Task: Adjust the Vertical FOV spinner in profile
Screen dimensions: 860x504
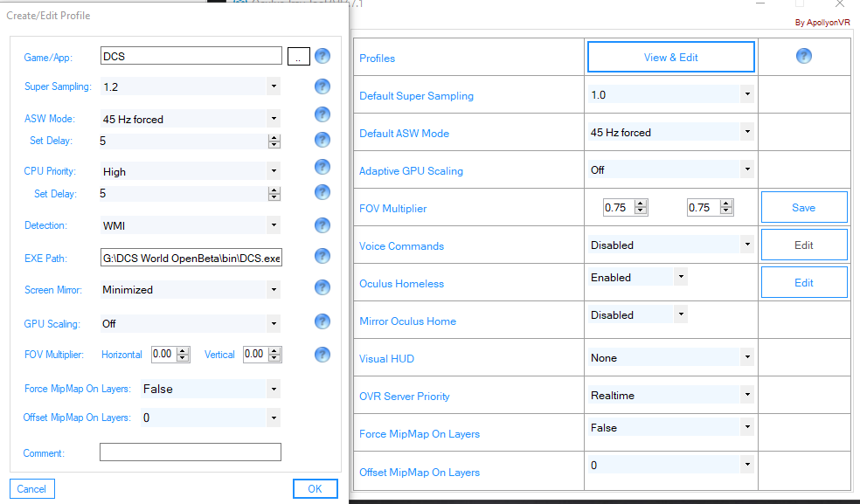Action: click(274, 355)
